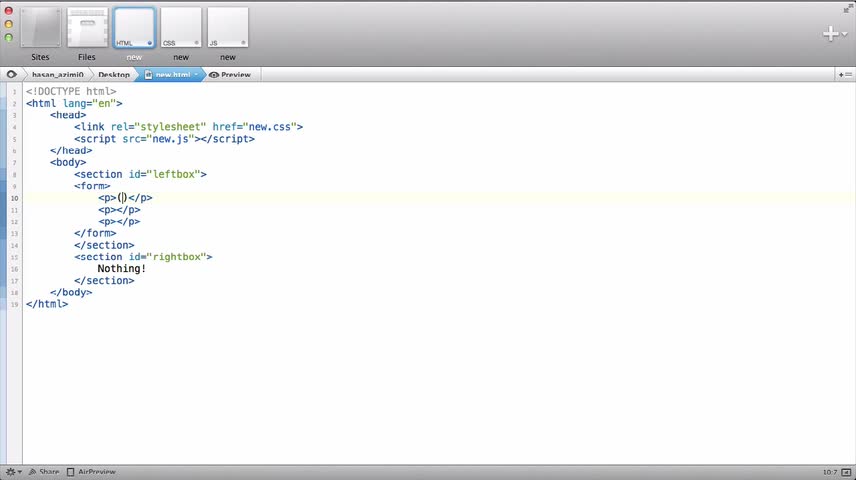The width and height of the screenshot is (856, 480).
Task: Open the gear actions menu in status bar
Action: (x=13, y=472)
